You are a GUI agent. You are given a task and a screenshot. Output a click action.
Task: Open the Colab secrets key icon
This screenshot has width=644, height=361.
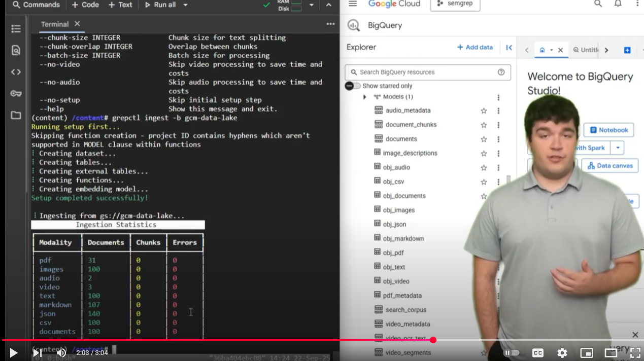click(16, 93)
